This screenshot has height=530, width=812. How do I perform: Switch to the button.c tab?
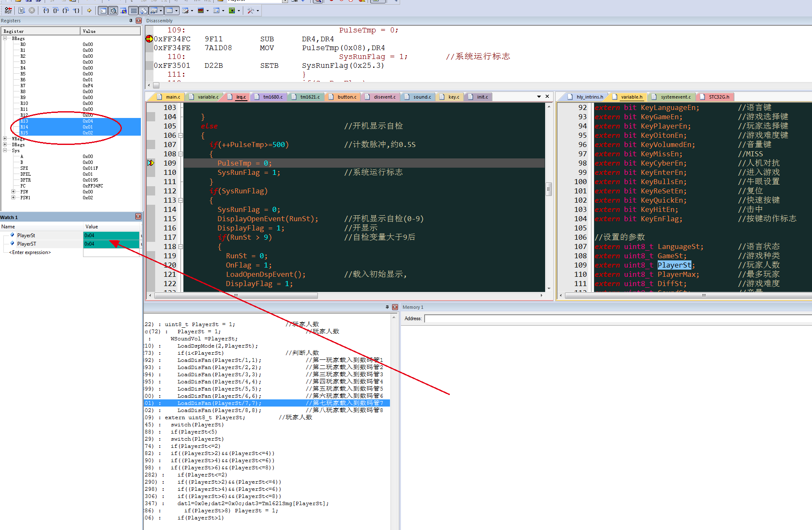click(x=343, y=97)
